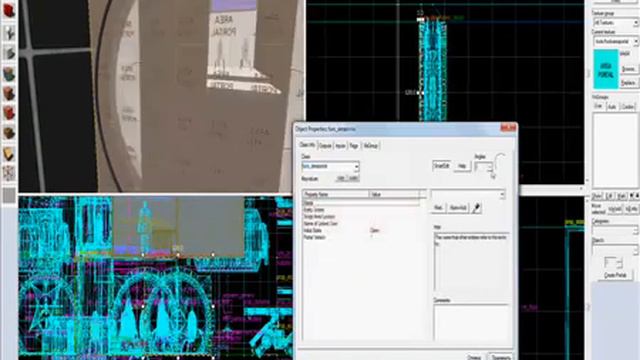Image resolution: width=640 pixels, height=360 pixels.
Task: Select the Apply Decals tool
Action: (9, 113)
